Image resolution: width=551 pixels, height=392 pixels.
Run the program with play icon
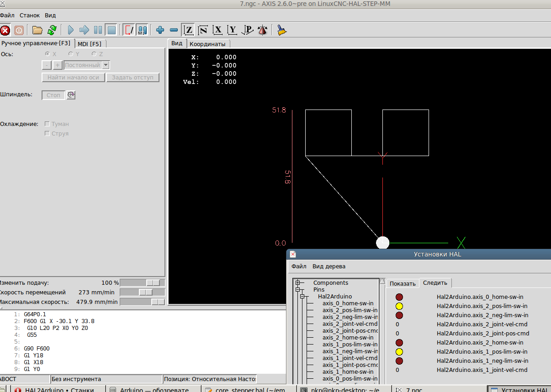[x=71, y=31]
